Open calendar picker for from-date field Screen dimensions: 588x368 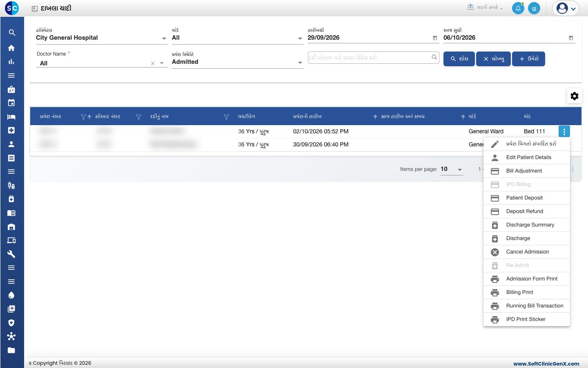(435, 38)
